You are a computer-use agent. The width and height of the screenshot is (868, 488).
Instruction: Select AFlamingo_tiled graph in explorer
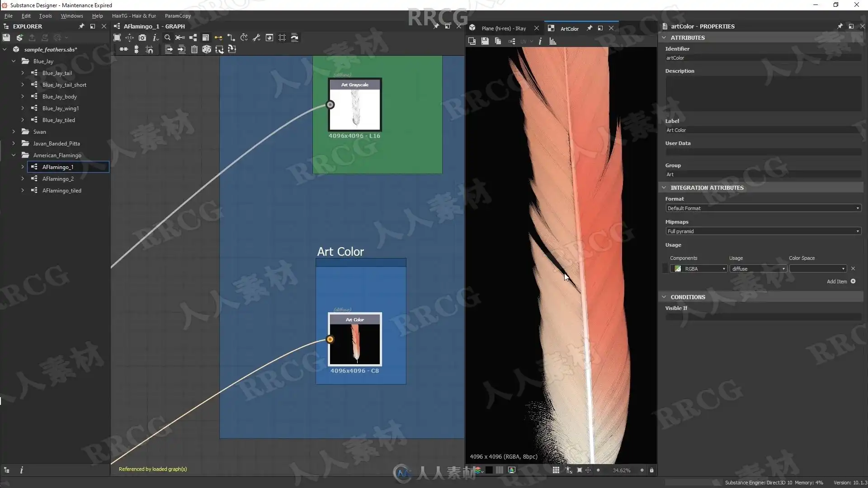tap(61, 190)
